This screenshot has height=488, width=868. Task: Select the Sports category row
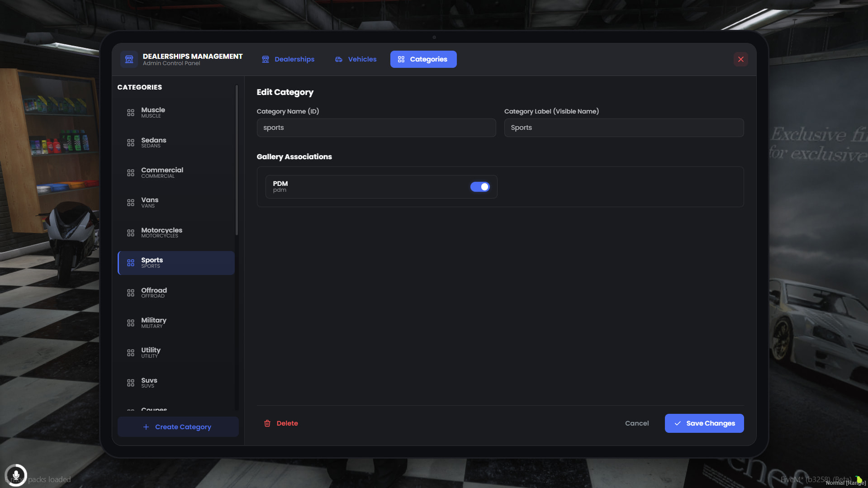pyautogui.click(x=176, y=263)
